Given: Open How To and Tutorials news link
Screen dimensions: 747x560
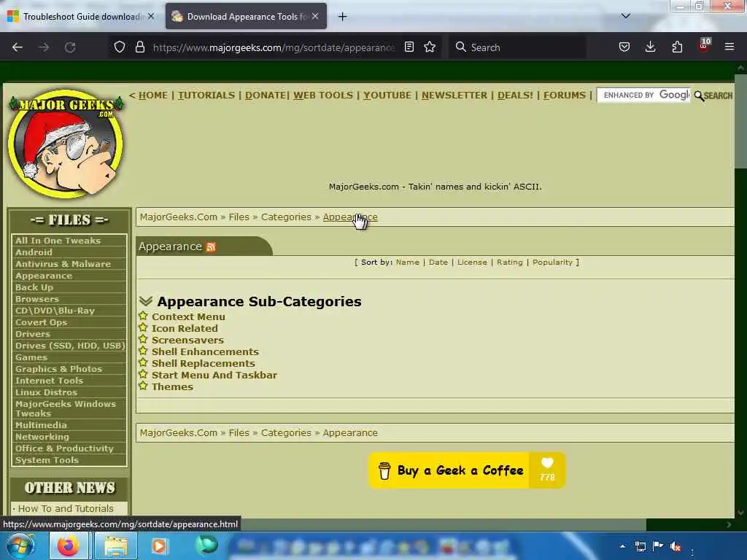Looking at the screenshot, I should tap(66, 508).
